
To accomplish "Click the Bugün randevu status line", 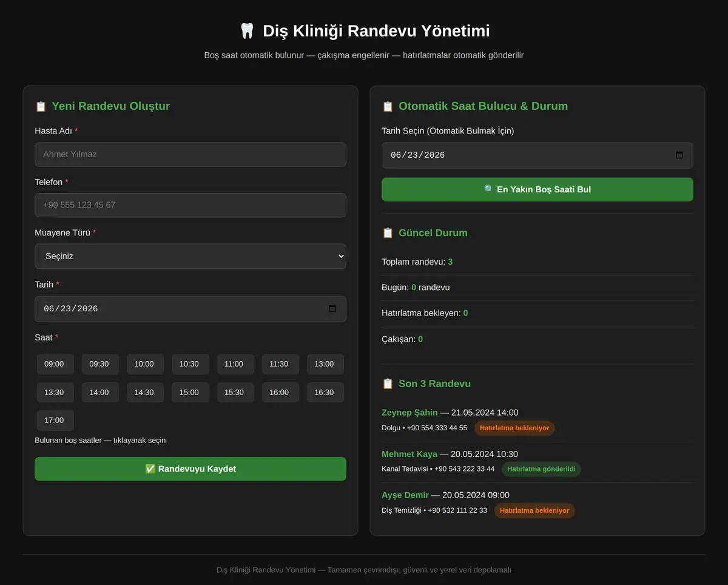I will tap(538, 288).
